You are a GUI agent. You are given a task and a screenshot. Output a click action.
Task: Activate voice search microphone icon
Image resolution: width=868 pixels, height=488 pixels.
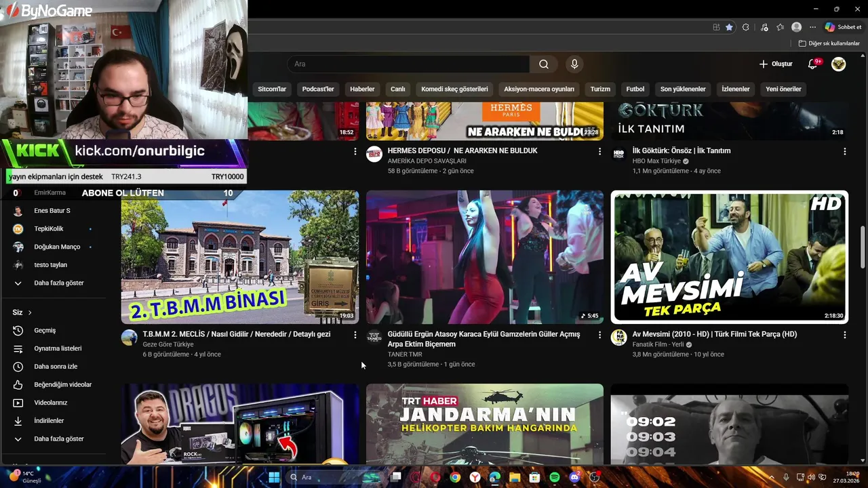click(574, 64)
